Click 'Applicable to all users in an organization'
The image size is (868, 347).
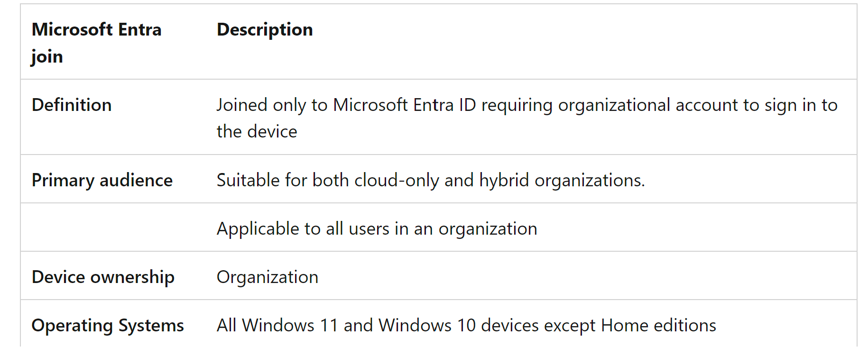pyautogui.click(x=377, y=228)
